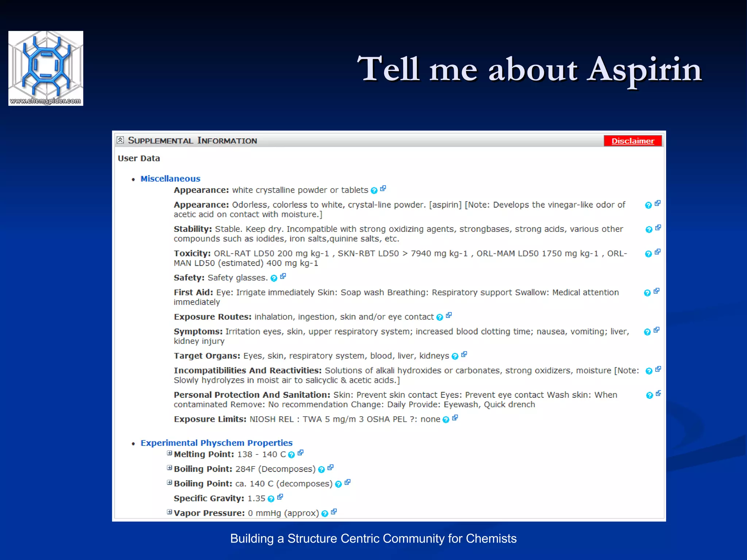747x560 pixels.
Task: Click help icon for Personal Protection And Sanitation
Action: tap(650, 396)
